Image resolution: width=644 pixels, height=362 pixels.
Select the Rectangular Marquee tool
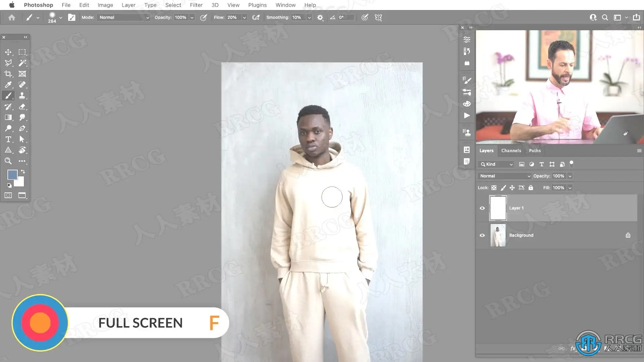(x=22, y=52)
